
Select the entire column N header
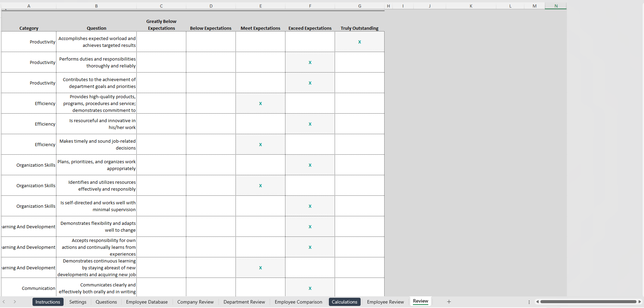pyautogui.click(x=555, y=6)
